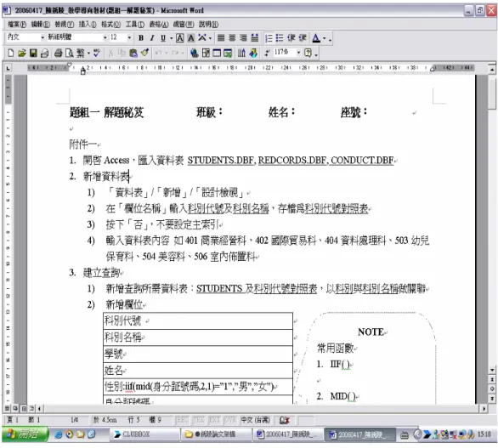Click the 繁 Chinese conversion icon

click(x=81, y=53)
